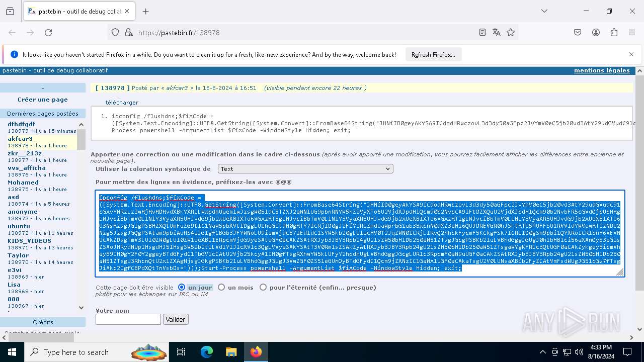The height and width of the screenshot is (362, 644).
Task: Open the e3vi paste entry
Action: [15, 270]
